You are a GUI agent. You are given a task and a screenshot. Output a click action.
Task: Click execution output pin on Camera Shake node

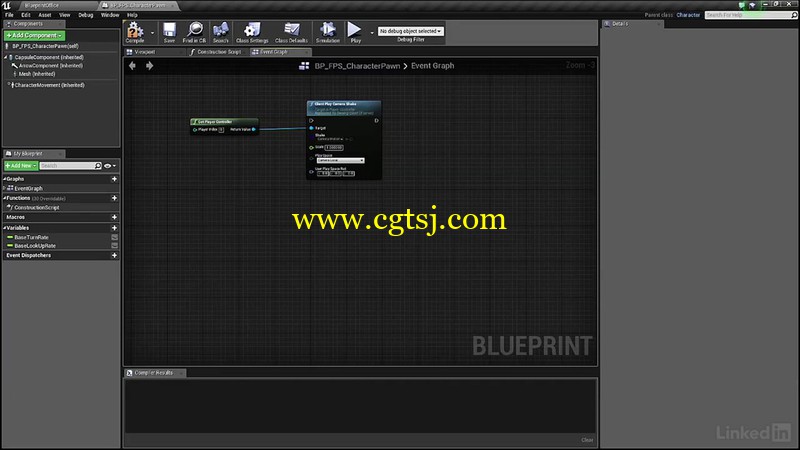click(377, 121)
